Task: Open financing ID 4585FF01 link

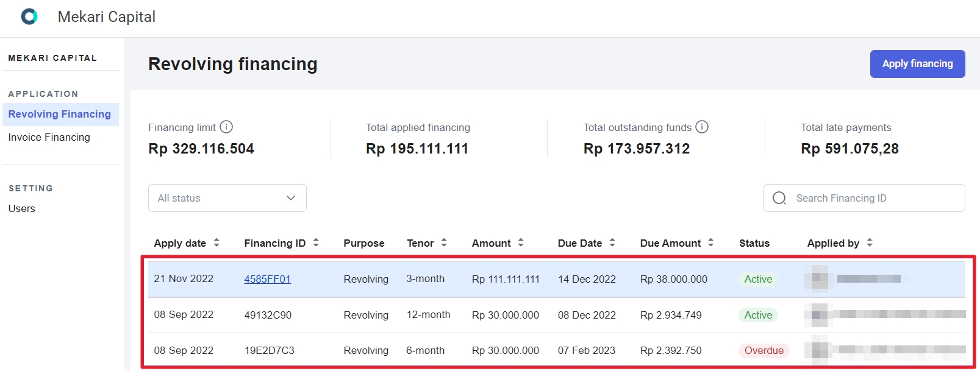Action: coord(267,279)
